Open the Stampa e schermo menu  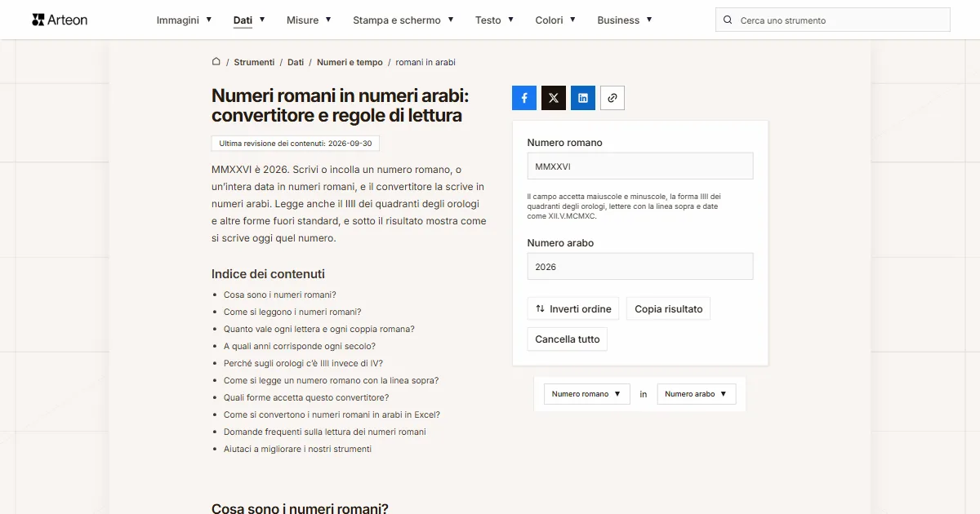(403, 20)
